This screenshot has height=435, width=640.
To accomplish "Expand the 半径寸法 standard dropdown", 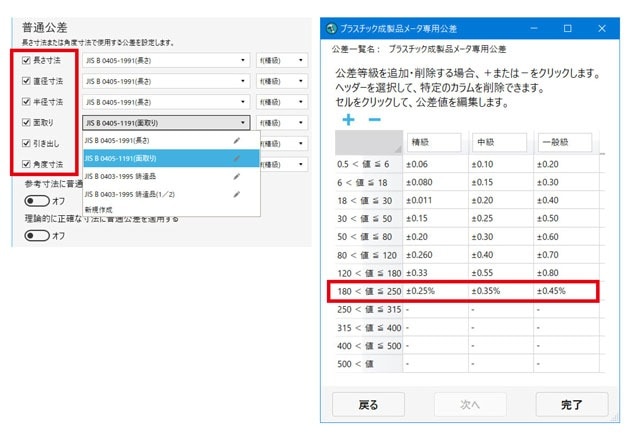I will 166,102.
